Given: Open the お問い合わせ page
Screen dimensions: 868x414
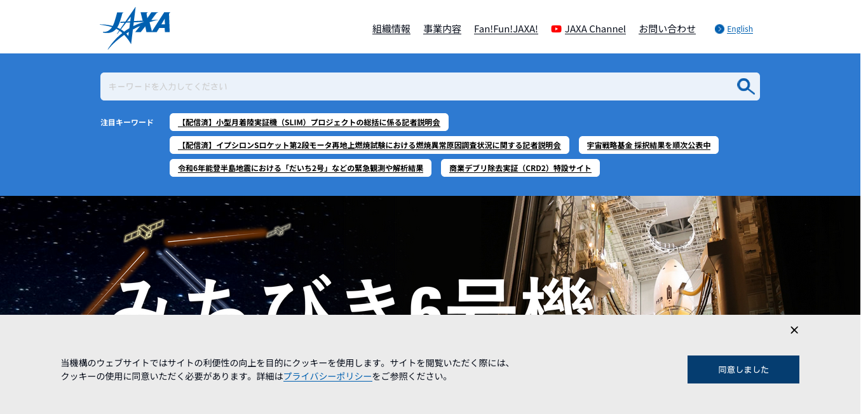Looking at the screenshot, I should [667, 29].
